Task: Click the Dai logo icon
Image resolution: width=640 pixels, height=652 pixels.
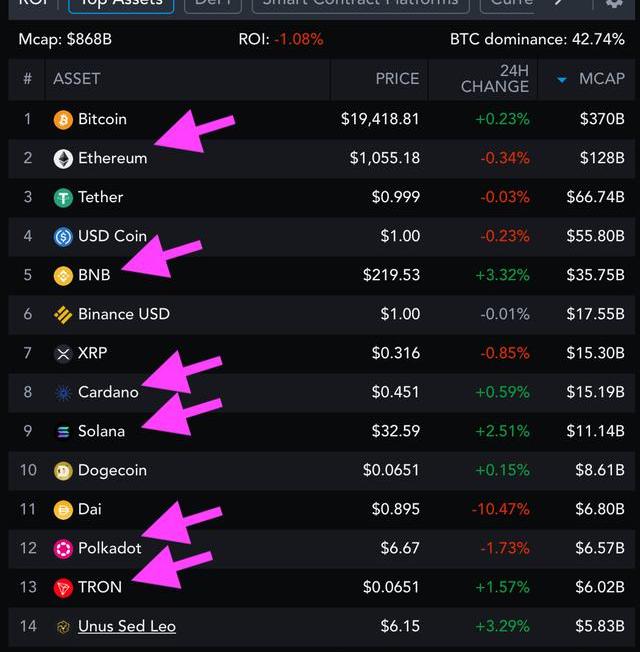Action: (63, 509)
